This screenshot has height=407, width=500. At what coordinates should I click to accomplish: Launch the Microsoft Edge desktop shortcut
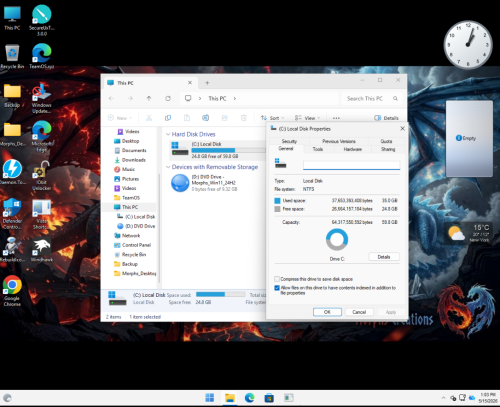tap(42, 137)
